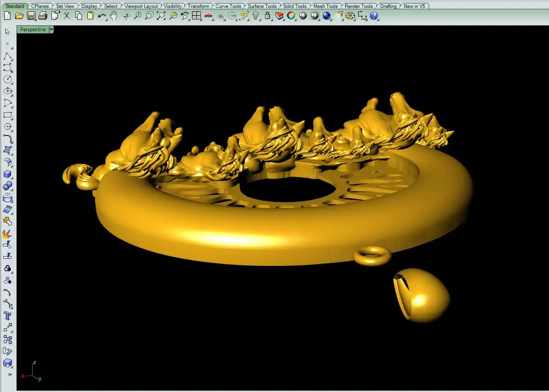Click the color wheel material icon

[291, 16]
